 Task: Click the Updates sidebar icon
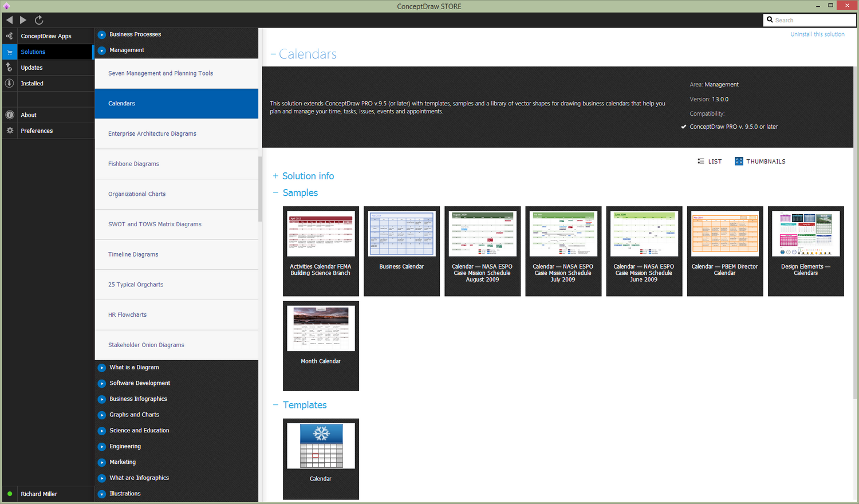[9, 68]
